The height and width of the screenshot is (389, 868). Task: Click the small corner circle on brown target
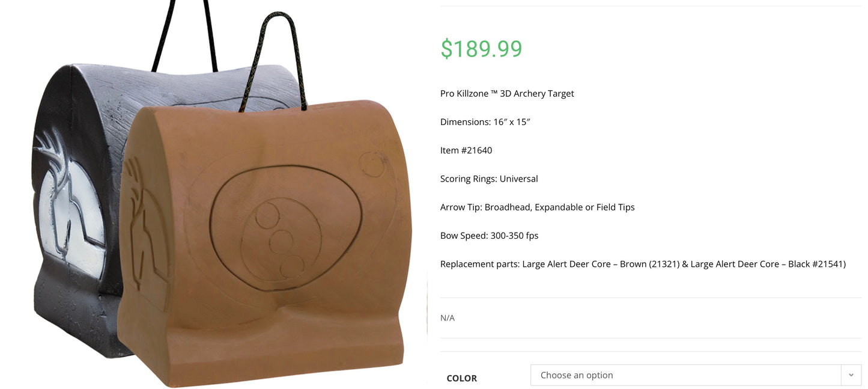pos(372,164)
